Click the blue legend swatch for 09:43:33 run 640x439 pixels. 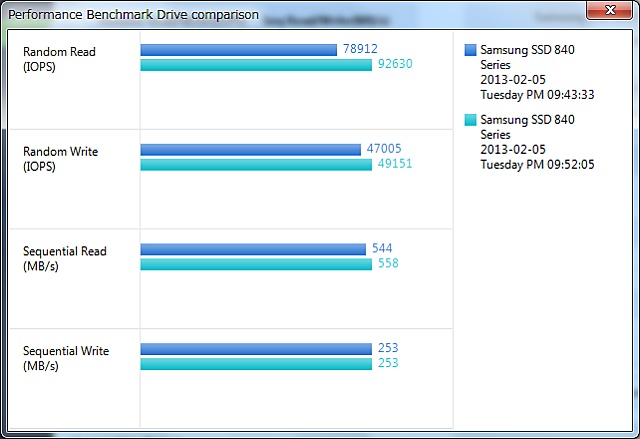click(x=470, y=50)
